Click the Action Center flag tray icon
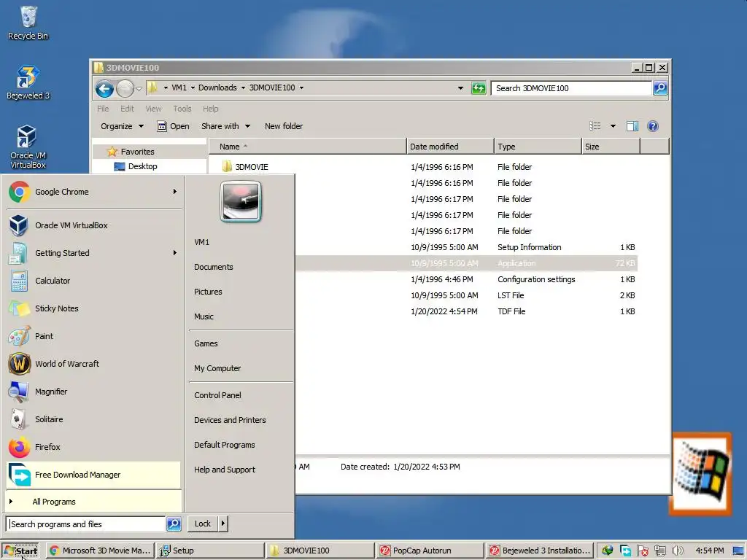The image size is (747, 560). (643, 551)
